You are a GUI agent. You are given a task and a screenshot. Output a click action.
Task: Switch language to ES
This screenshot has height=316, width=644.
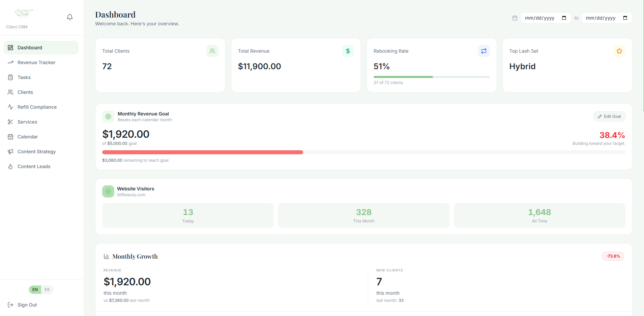click(x=47, y=290)
